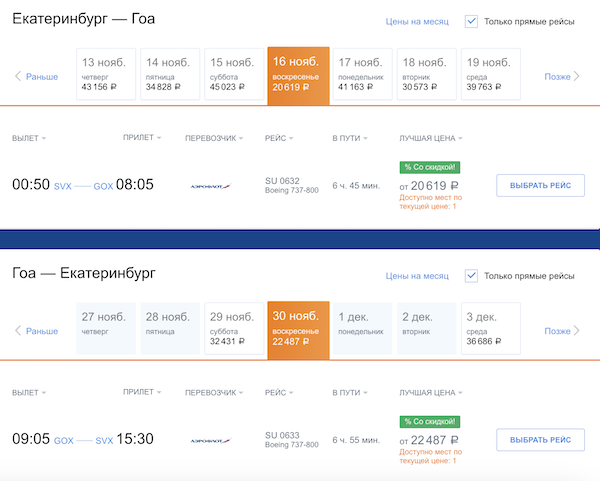Toggle direct flights only for Гоа — Екатеринбург

click(x=472, y=276)
